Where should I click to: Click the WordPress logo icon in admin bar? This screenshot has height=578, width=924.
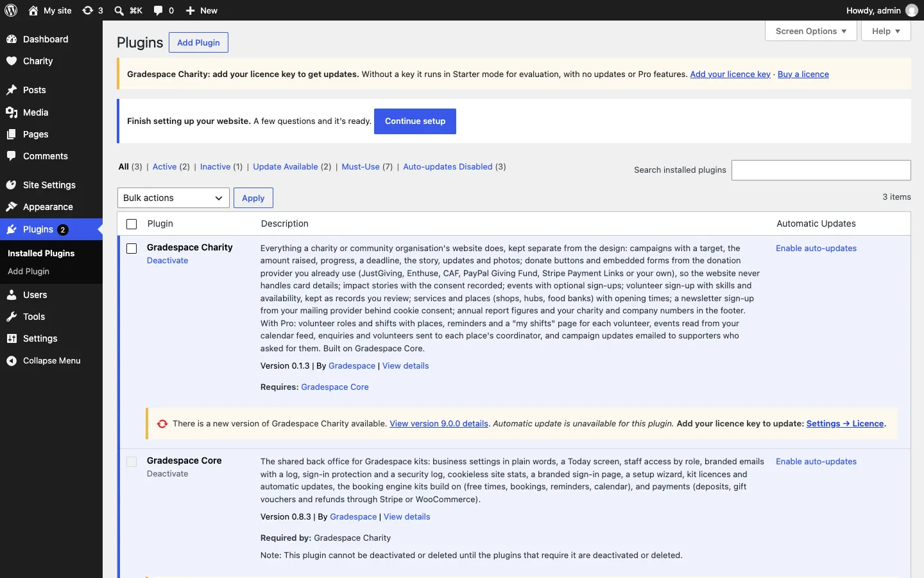[x=12, y=10]
